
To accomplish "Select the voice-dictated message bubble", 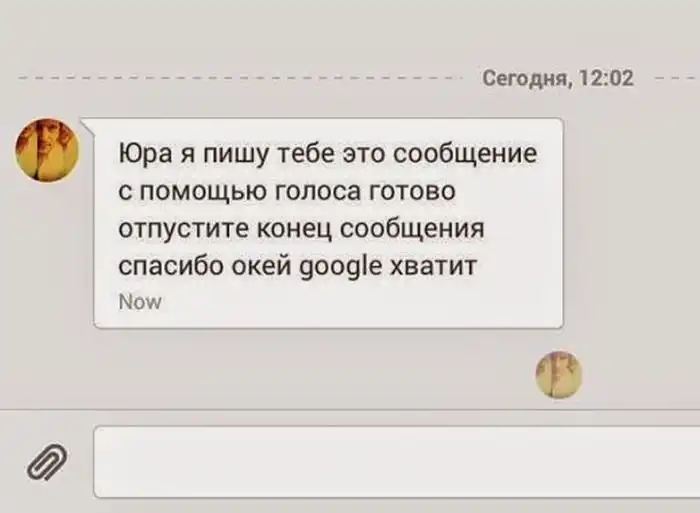I will pos(329,223).
